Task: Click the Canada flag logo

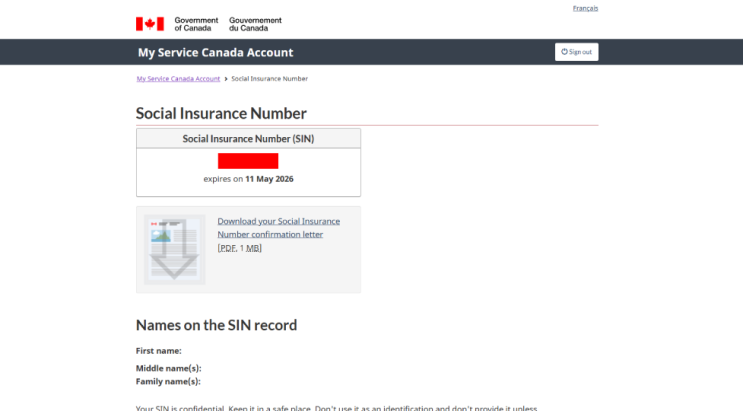Action: pos(150,24)
